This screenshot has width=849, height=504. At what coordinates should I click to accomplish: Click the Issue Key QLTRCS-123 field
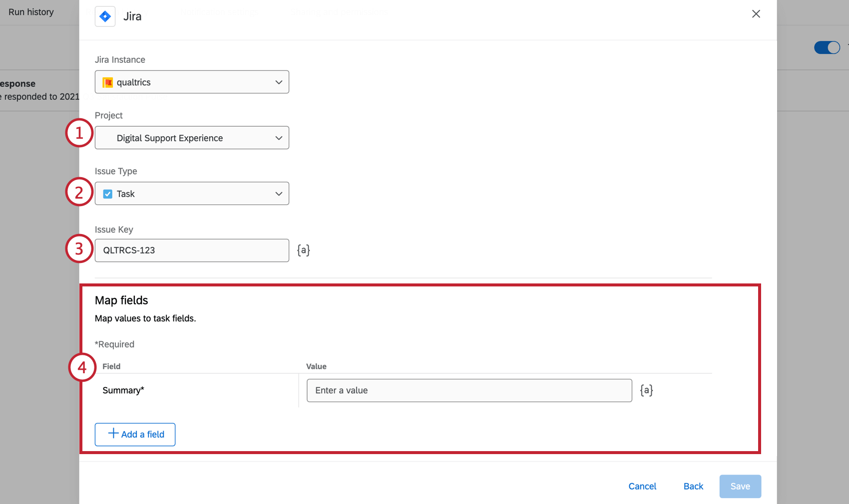pyautogui.click(x=192, y=250)
